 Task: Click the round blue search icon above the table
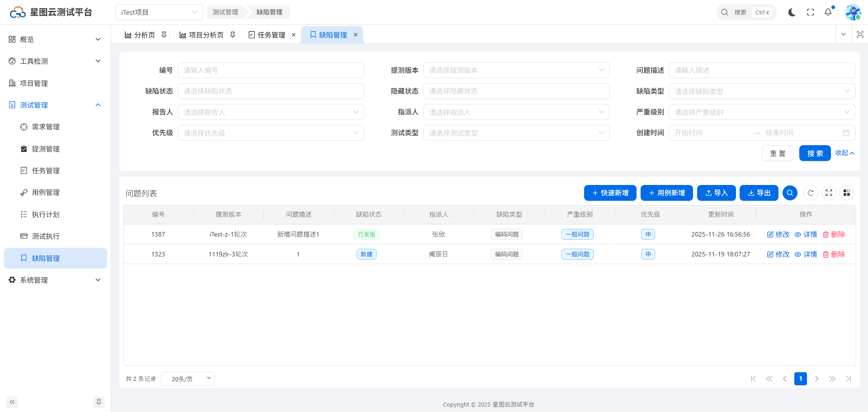[x=789, y=193]
